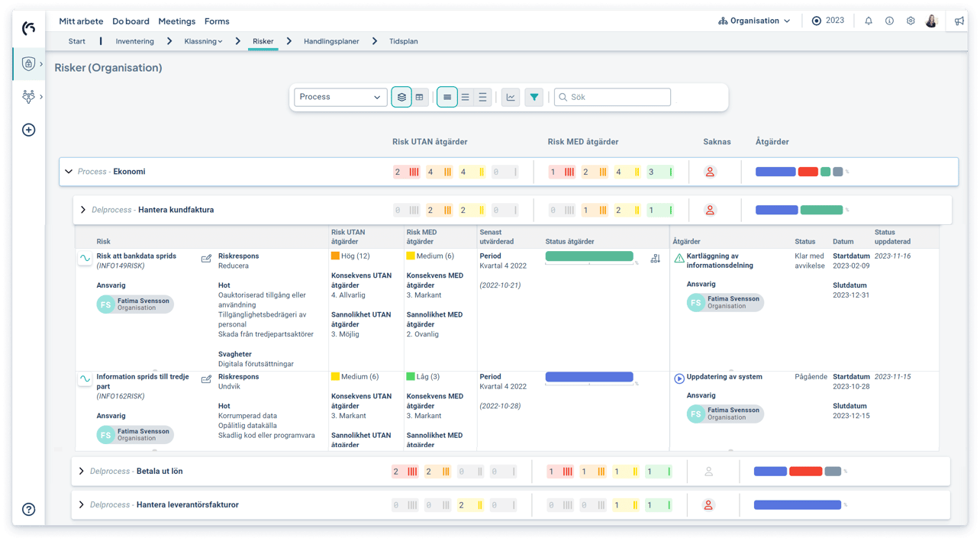The height and width of the screenshot is (541, 980).
Task: Collapse the Process Ekonomi row
Action: [x=69, y=172]
